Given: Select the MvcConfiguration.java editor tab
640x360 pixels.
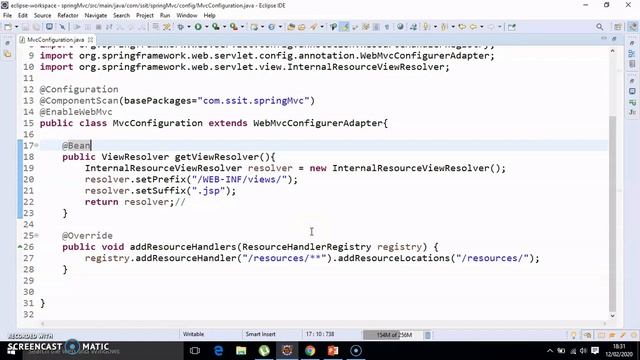Looking at the screenshot, I should [56, 40].
